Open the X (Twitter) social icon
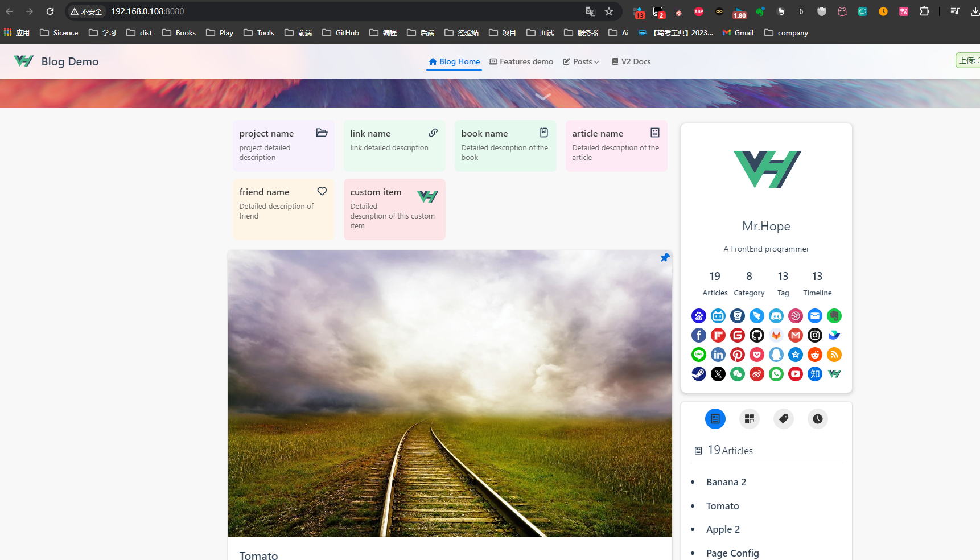The width and height of the screenshot is (980, 560). click(x=718, y=374)
